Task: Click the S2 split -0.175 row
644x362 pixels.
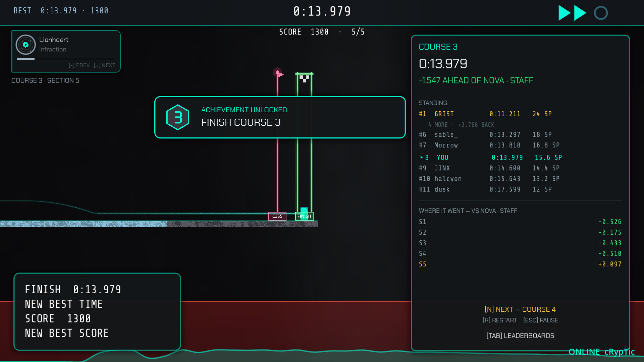Action: tap(520, 232)
